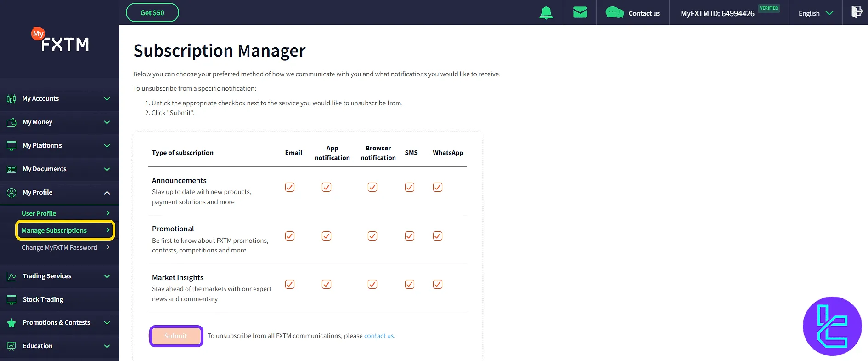Open the purple chat widget icon

click(x=832, y=326)
